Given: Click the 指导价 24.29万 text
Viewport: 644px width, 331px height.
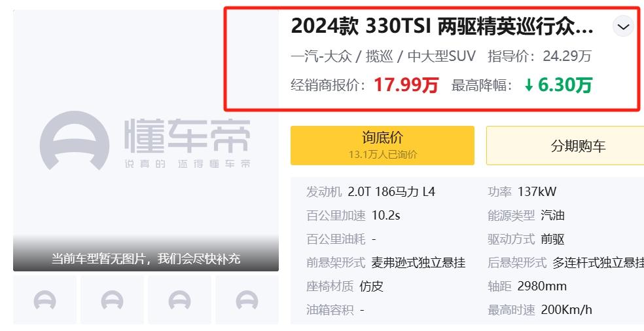Looking at the screenshot, I should click(539, 56).
